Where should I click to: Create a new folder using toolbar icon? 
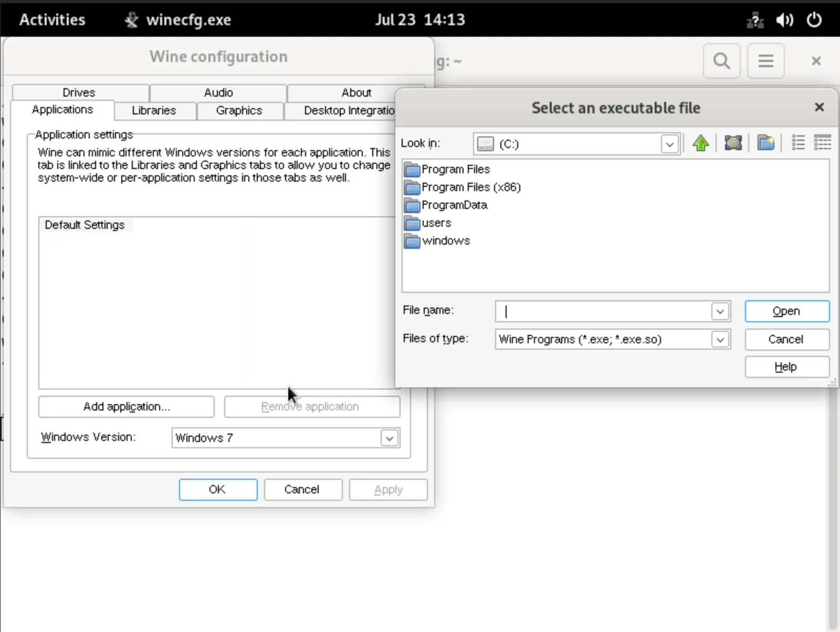(765, 143)
